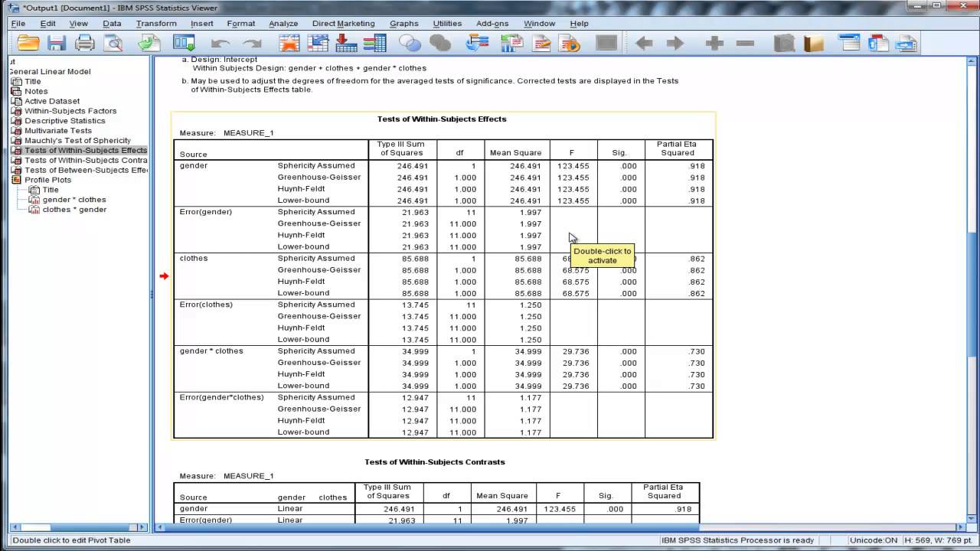The width and height of the screenshot is (980, 551).
Task: Print the output using the printer icon
Action: click(x=85, y=44)
